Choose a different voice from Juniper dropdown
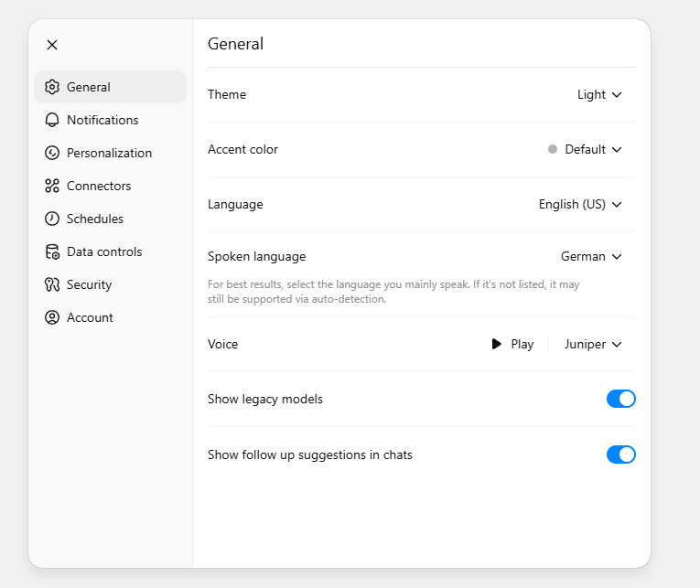This screenshot has height=588, width=700. (593, 344)
